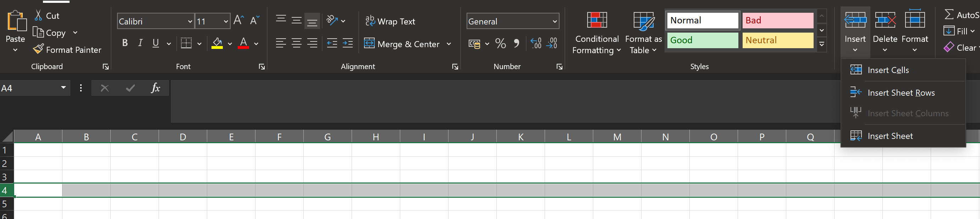Apply percent style number format
Viewport: 980px width, 219px height.
tap(501, 44)
